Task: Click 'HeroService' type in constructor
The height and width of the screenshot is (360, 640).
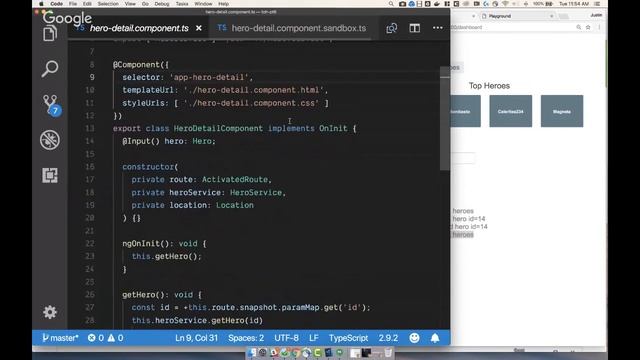Action: click(x=256, y=192)
